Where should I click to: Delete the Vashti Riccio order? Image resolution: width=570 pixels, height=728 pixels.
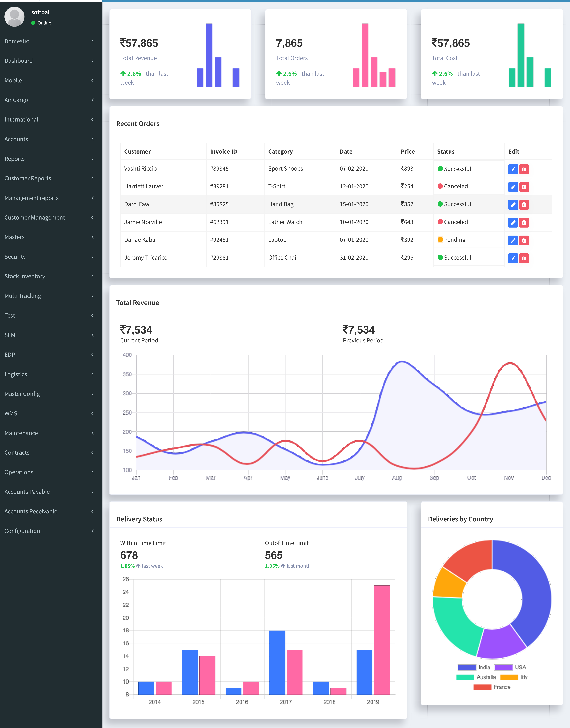click(x=524, y=169)
